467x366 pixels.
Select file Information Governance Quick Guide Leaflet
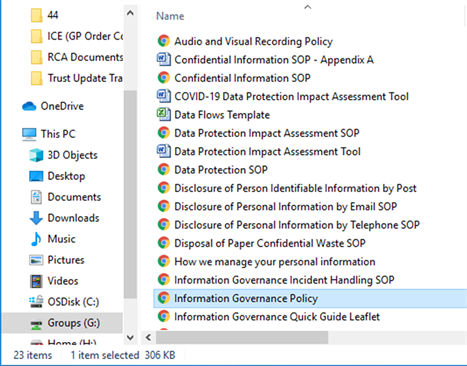[277, 316]
